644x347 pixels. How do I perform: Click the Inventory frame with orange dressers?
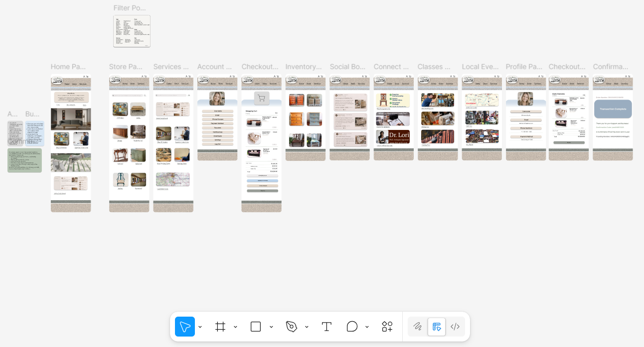(306, 117)
